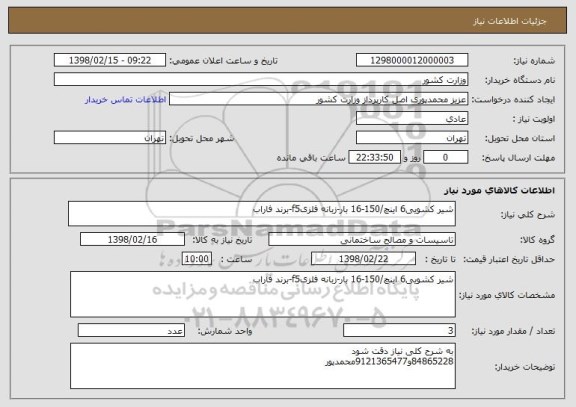Click the label تاریخ و ساعت اعلان عمومی

223,61
